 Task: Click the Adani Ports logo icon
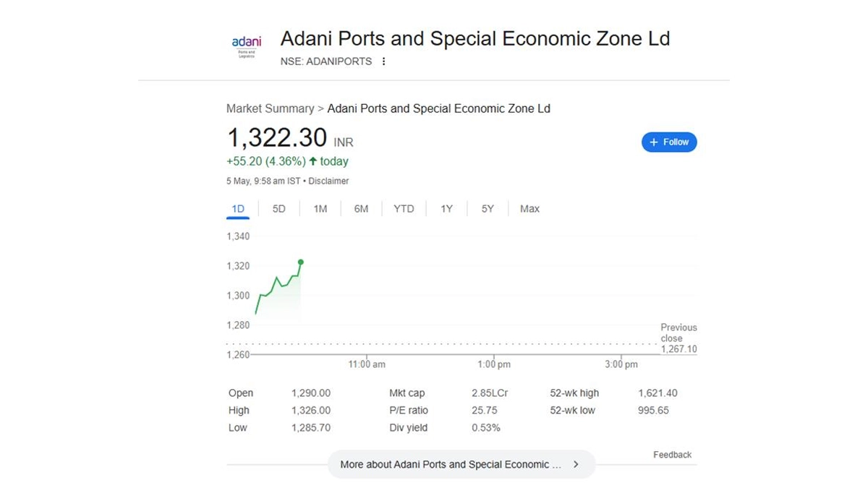pos(247,47)
